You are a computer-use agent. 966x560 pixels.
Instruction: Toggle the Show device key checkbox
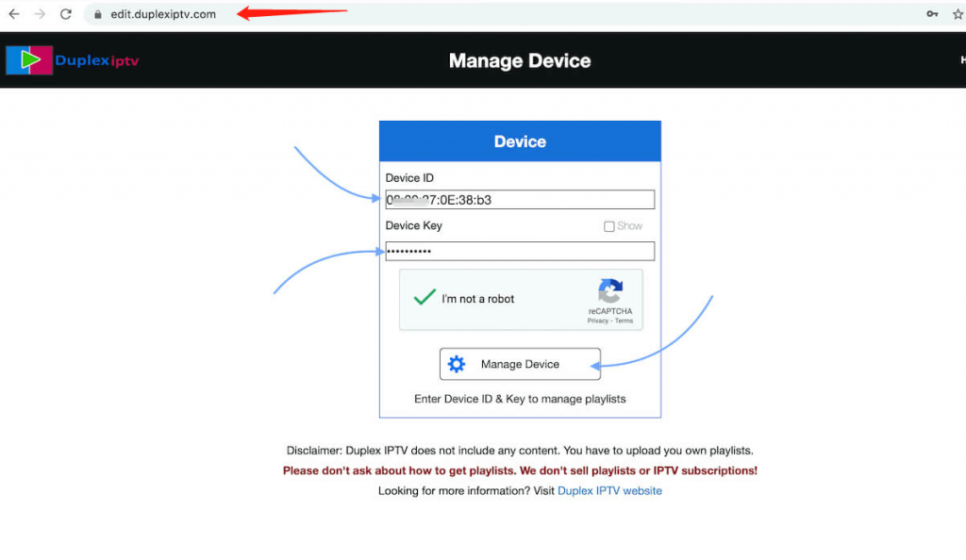[x=609, y=226]
